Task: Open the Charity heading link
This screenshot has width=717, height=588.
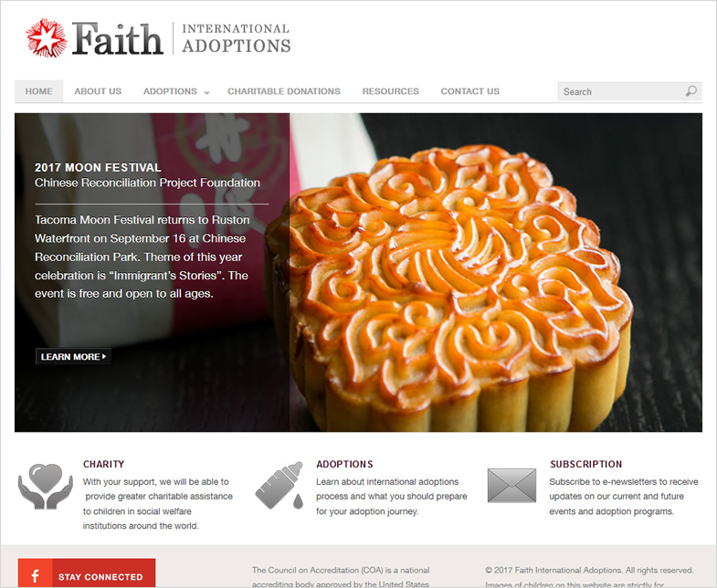Action: [104, 464]
